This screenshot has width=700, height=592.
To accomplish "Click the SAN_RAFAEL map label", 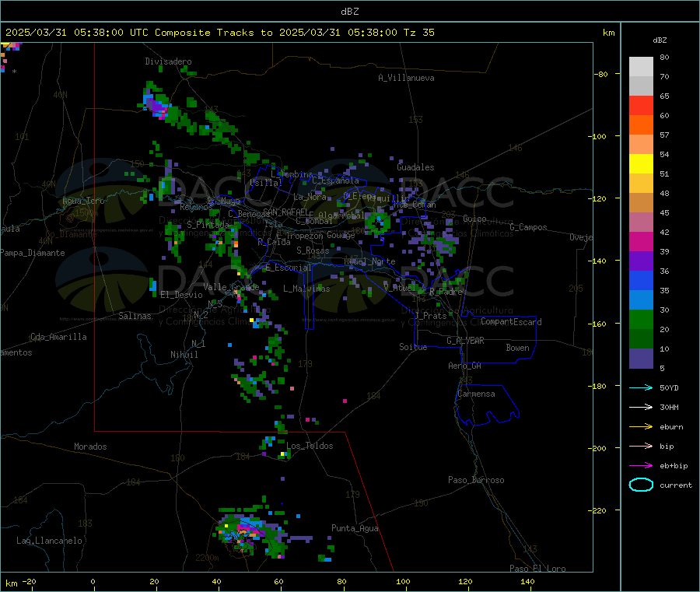I will [285, 212].
